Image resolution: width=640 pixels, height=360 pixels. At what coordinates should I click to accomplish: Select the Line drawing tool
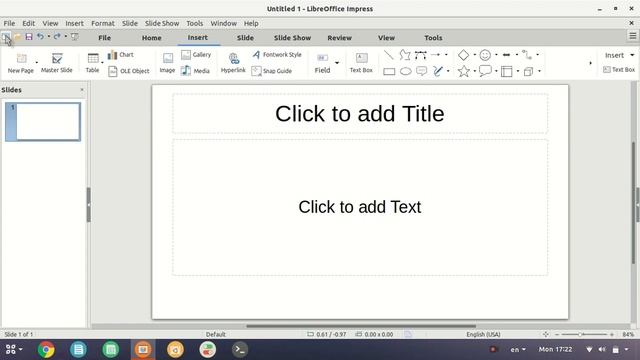point(389,55)
